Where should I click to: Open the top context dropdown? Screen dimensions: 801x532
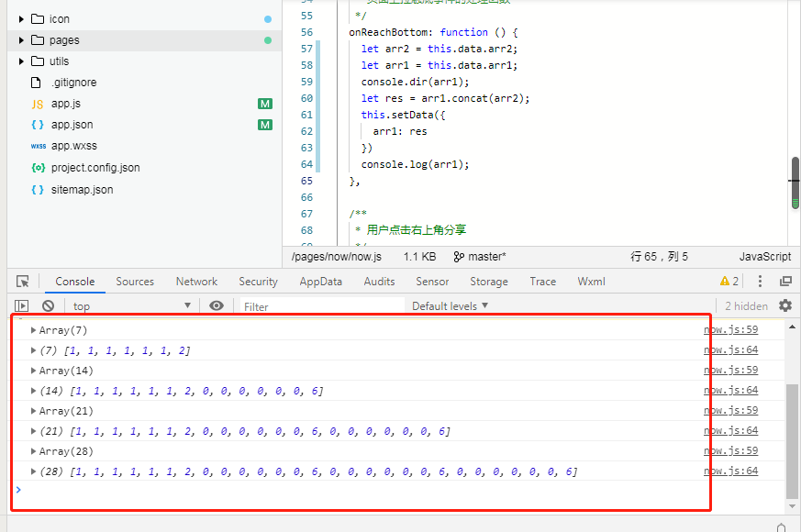131,305
